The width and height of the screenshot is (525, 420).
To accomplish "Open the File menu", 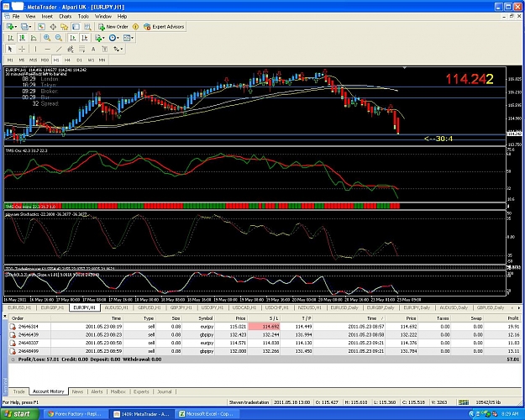I will click(x=16, y=17).
